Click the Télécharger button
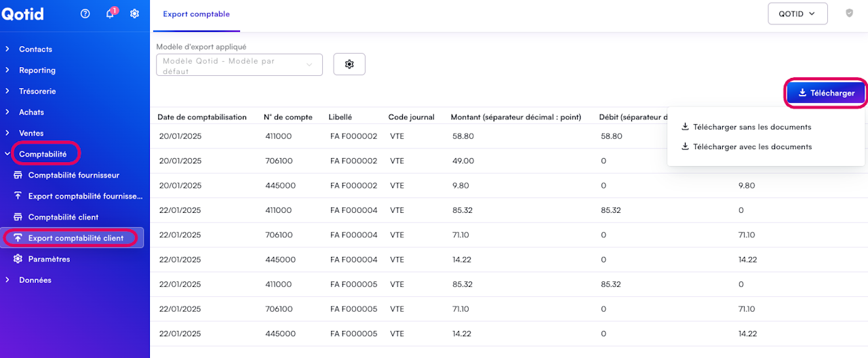Viewport: 868px width, 358px height. click(825, 93)
